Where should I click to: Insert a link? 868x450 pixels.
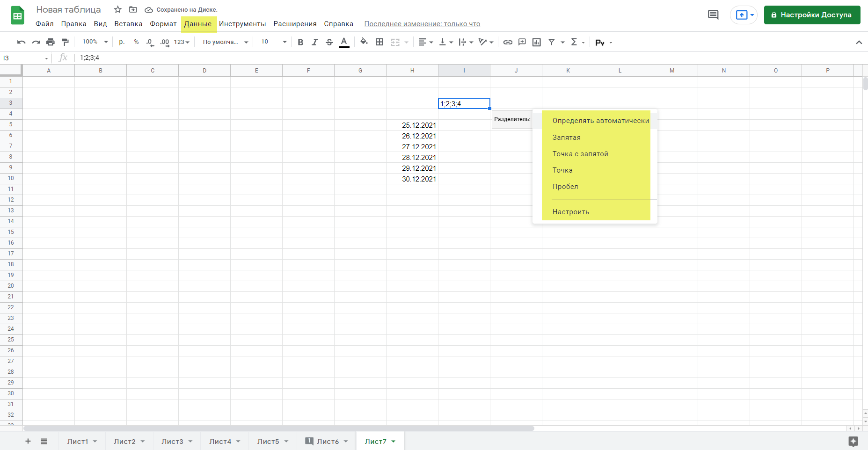pyautogui.click(x=508, y=42)
